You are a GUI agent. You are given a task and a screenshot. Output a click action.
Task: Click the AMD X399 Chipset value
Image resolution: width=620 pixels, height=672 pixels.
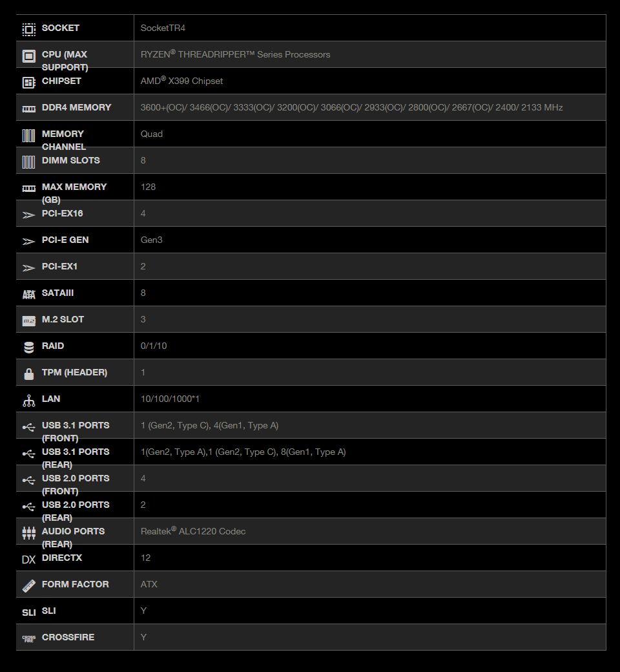[x=181, y=81]
